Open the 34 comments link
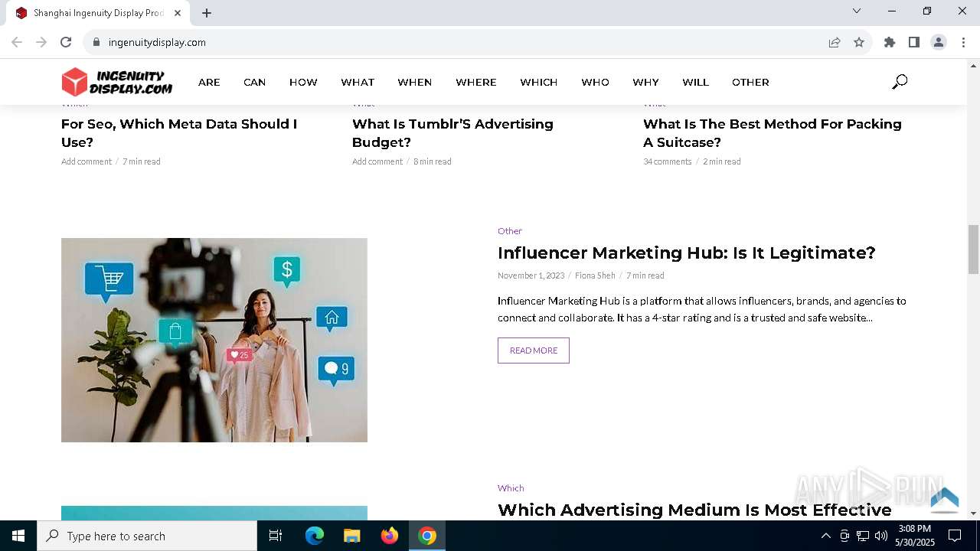 tap(668, 161)
